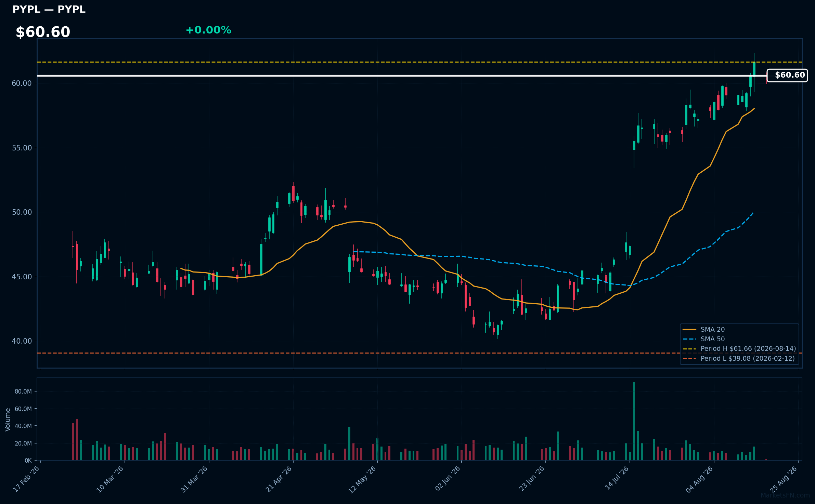Click the 40.00 price axis label

tap(22, 341)
